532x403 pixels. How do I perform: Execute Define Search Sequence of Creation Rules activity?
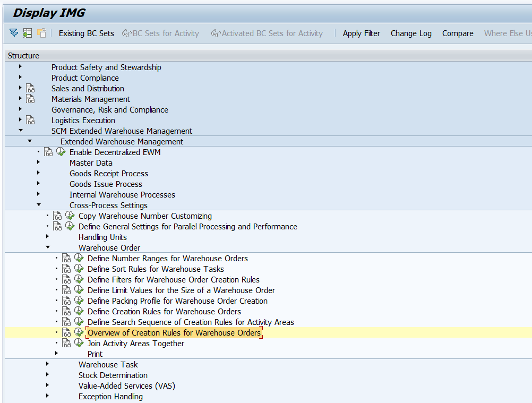pyautogui.click(x=79, y=322)
